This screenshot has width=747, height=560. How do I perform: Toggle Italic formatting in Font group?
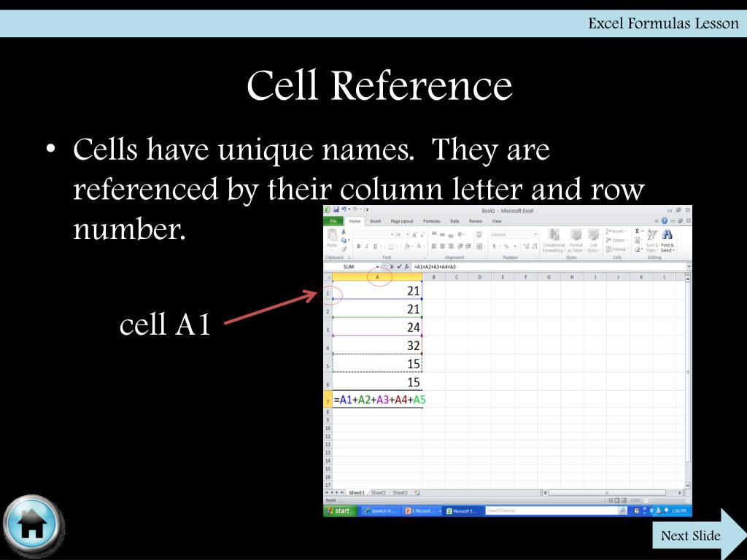point(367,246)
